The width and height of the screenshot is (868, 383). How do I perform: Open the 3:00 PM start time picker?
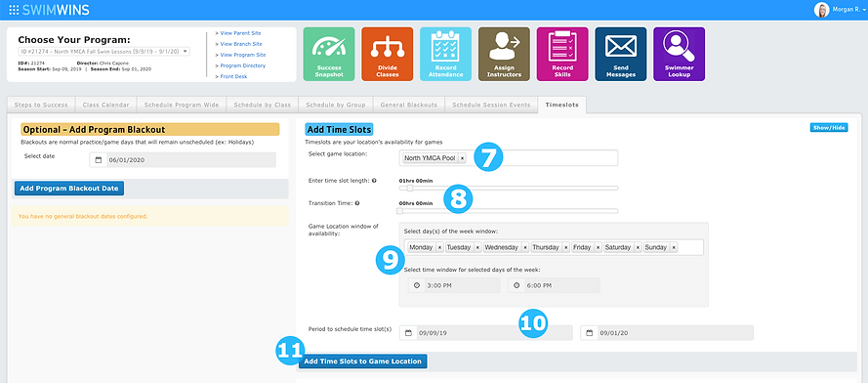pos(454,285)
